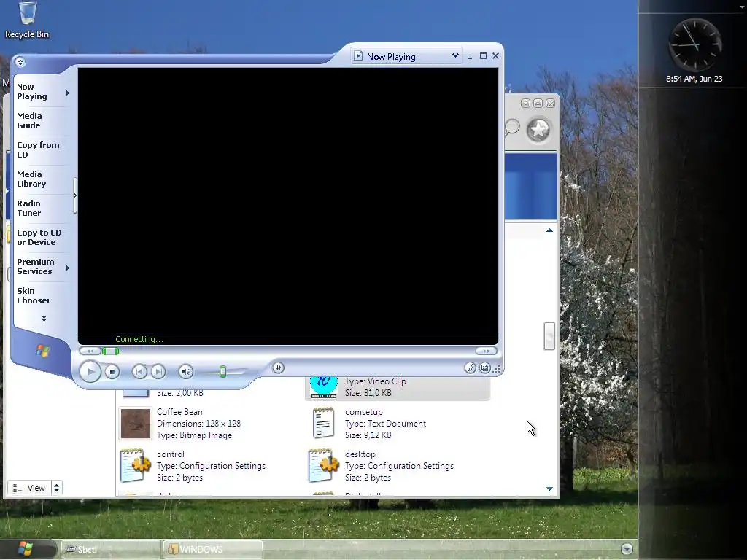Image resolution: width=747 pixels, height=560 pixels.
Task: Select the Coffee Bean bitmap thumbnail
Action: (135, 424)
